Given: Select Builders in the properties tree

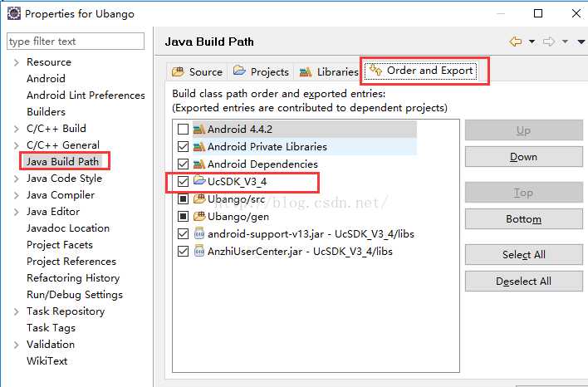Looking at the screenshot, I should tap(46, 112).
